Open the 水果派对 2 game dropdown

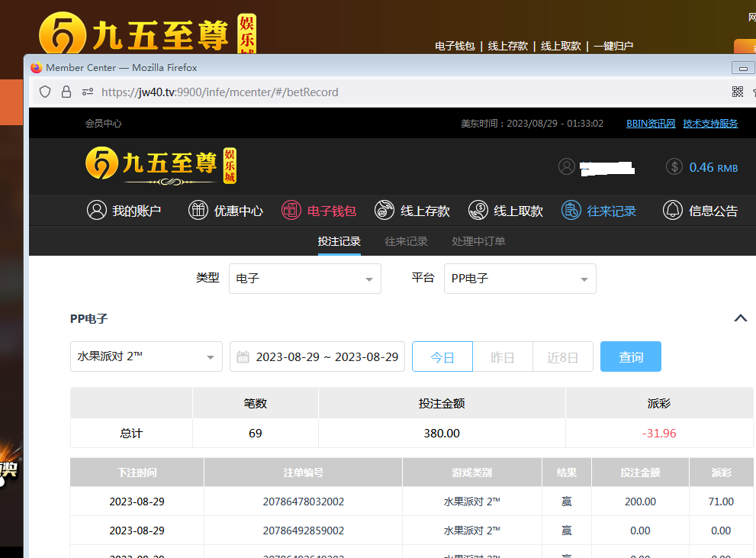[x=146, y=356]
